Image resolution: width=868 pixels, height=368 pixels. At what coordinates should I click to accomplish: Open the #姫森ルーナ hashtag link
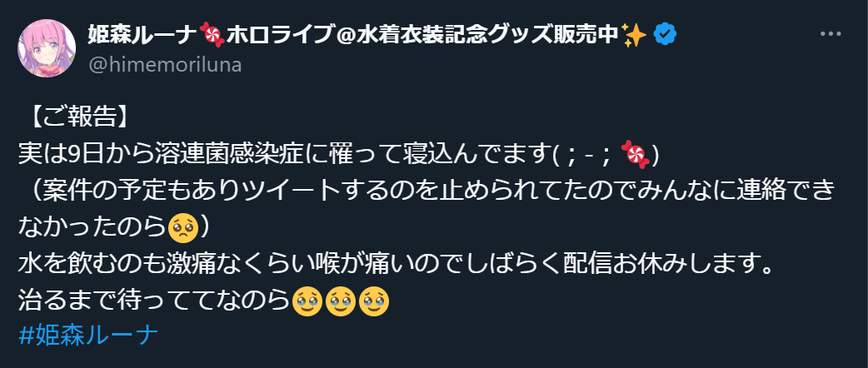88,335
